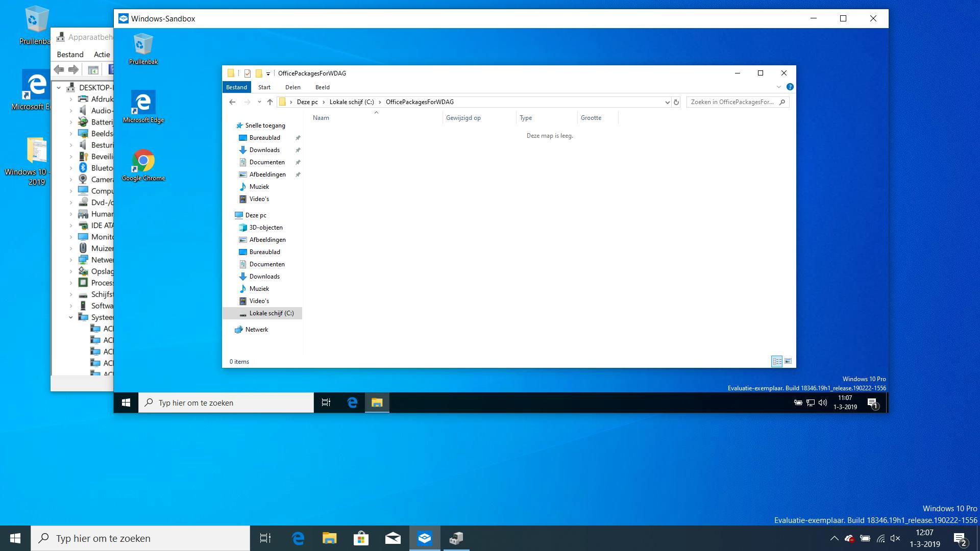Open recent locations dropdown arrow
Screen dimensions: 980x551
tap(259, 102)
